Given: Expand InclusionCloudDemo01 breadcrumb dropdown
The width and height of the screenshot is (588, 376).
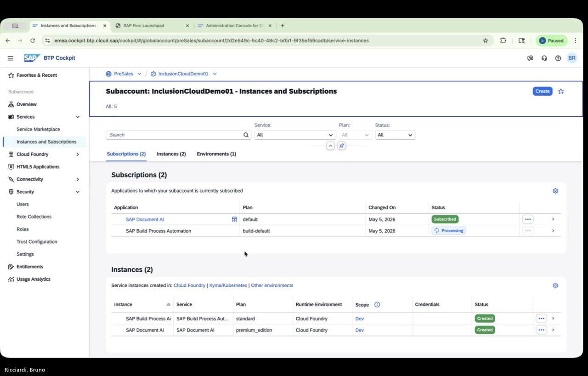Looking at the screenshot, I should click(215, 74).
